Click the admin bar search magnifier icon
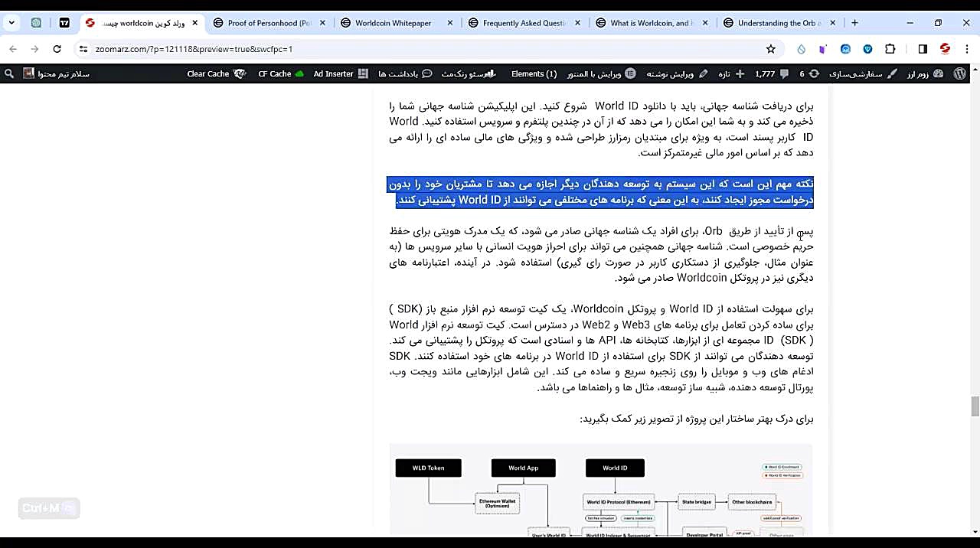Image resolution: width=980 pixels, height=548 pixels. (x=9, y=74)
